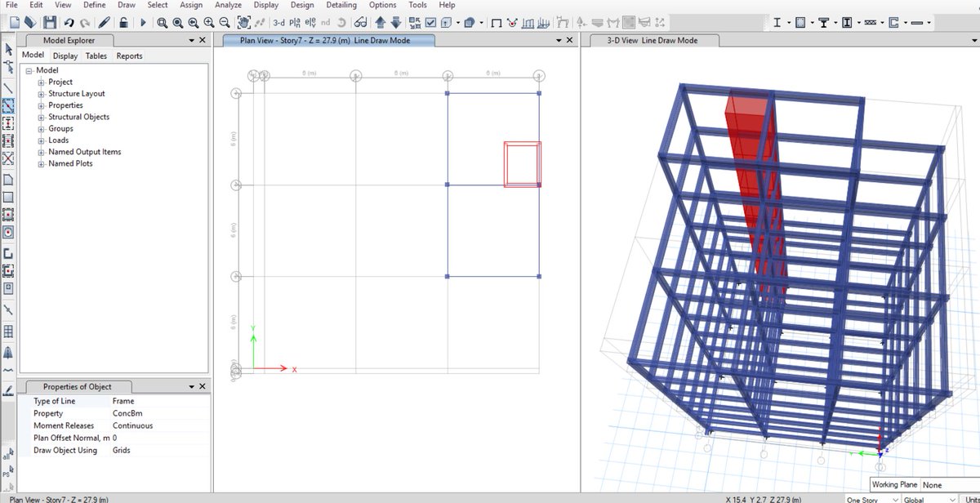This screenshot has width=980, height=503.
Task: Click the Set Elevation View icon
Action: click(x=310, y=22)
